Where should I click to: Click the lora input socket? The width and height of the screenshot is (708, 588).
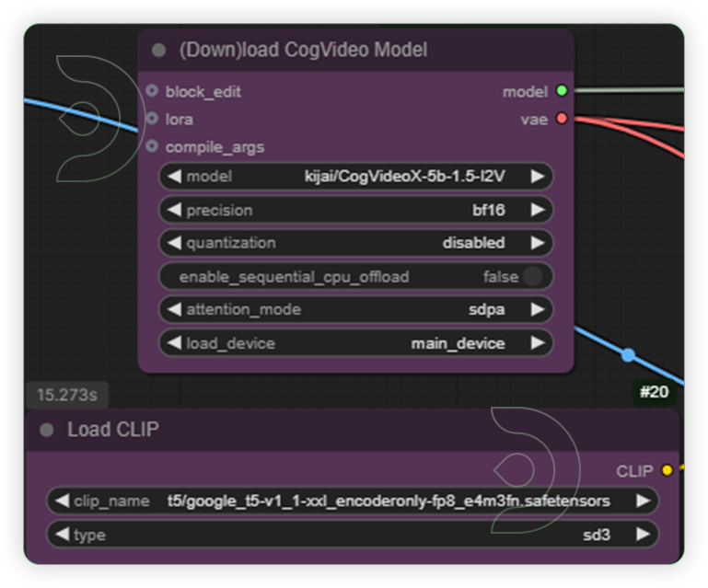tap(152, 119)
